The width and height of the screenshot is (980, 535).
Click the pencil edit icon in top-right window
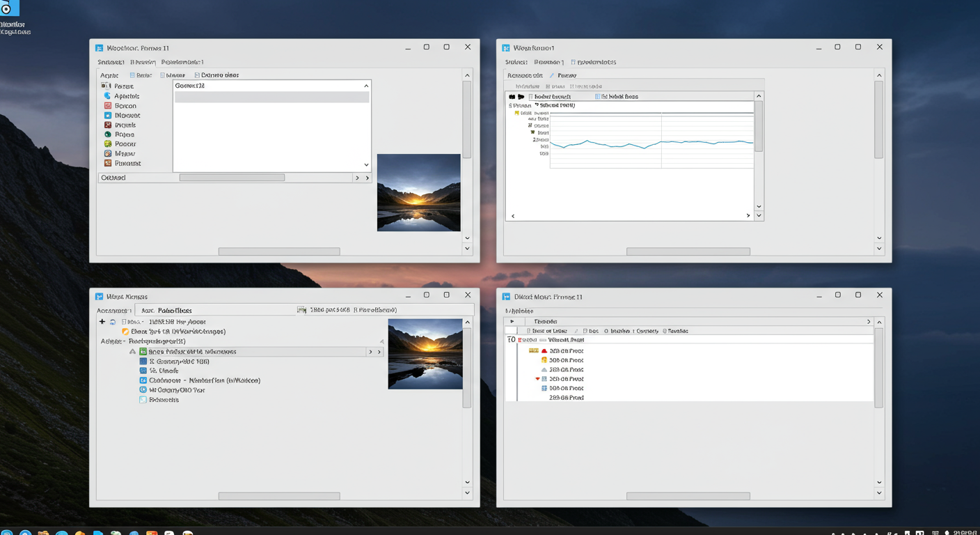click(552, 75)
